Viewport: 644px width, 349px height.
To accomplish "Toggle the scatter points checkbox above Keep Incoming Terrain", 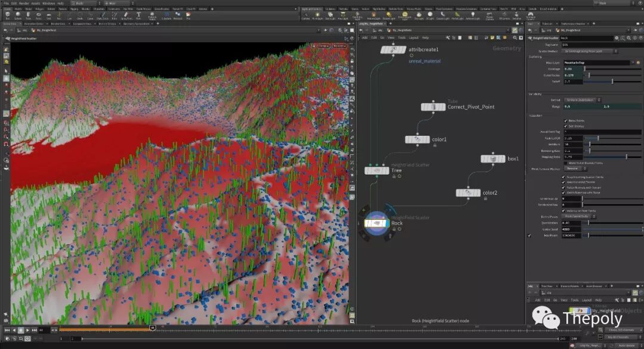I will pos(563,177).
